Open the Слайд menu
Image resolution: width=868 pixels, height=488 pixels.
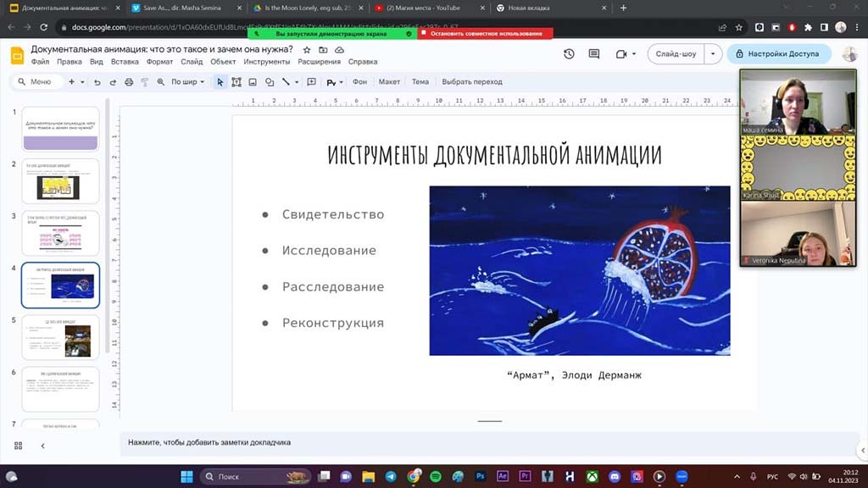192,62
